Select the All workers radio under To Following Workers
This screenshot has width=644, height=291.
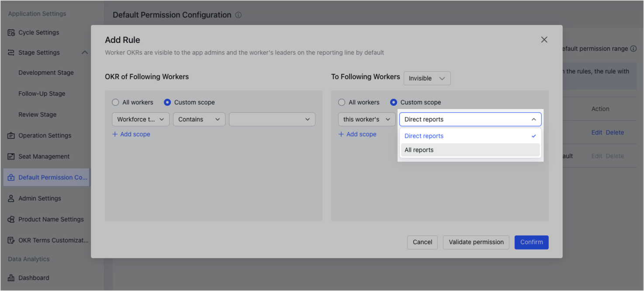341,102
